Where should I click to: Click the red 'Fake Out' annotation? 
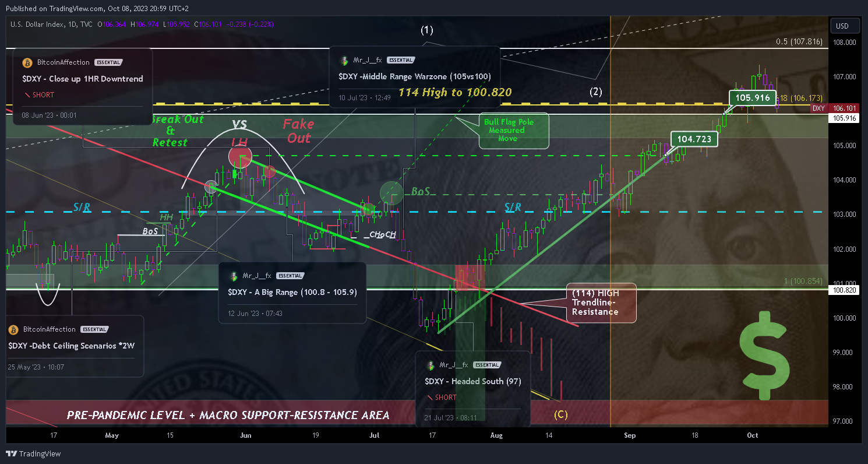[x=298, y=131]
